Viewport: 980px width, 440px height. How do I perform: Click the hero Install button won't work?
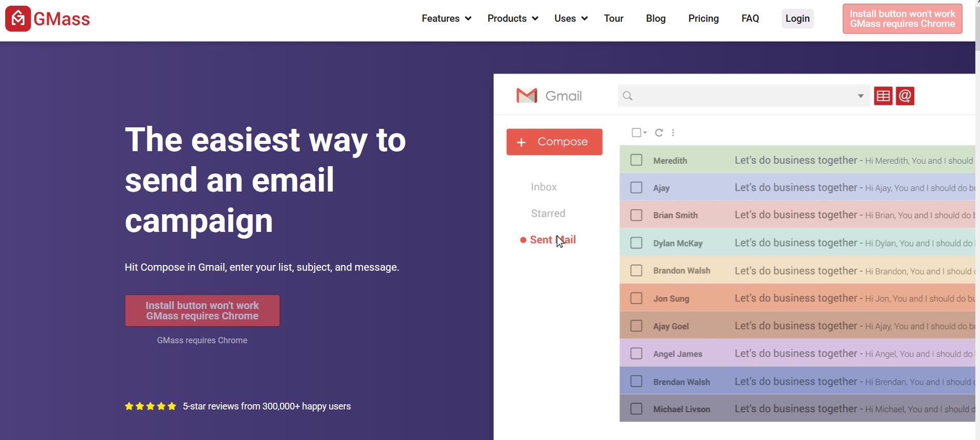coord(202,311)
